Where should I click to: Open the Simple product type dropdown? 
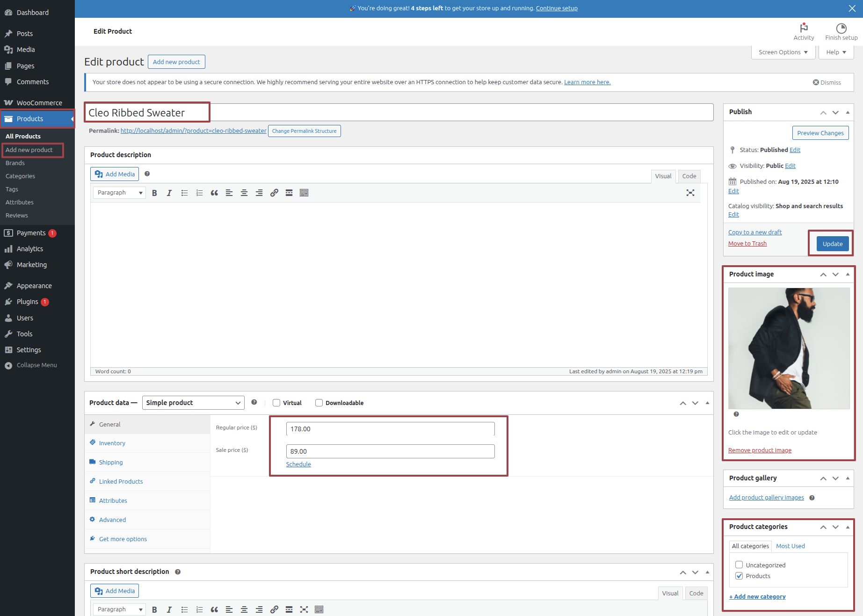pyautogui.click(x=193, y=403)
